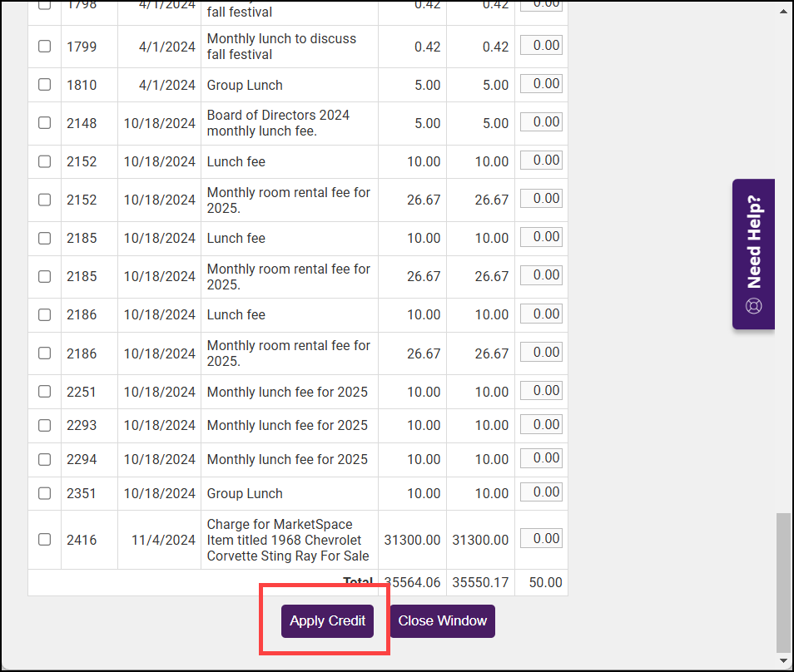Click invoice number 2293

pos(82,426)
